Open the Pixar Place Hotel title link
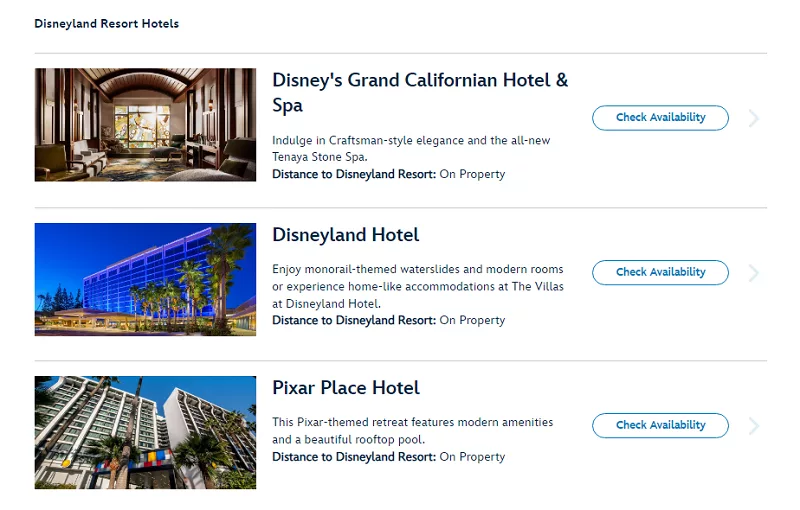 coord(345,388)
